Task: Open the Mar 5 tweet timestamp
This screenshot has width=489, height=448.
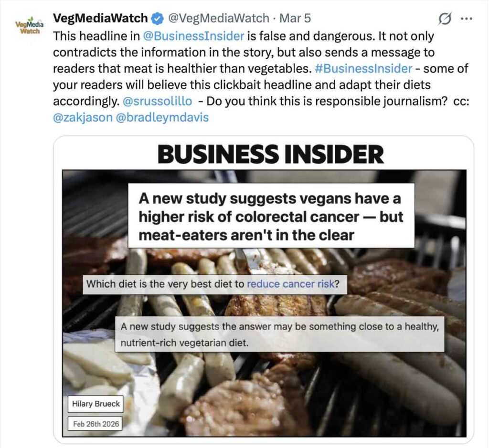Action: (x=295, y=19)
